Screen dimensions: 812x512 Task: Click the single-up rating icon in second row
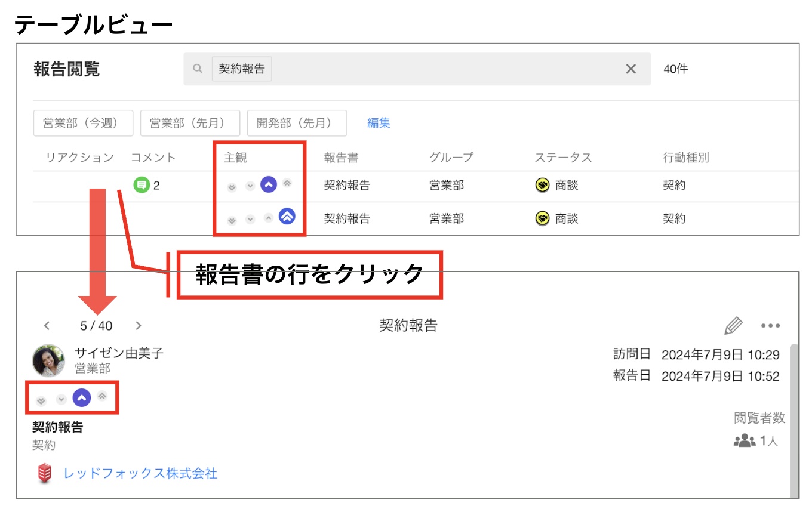(x=269, y=218)
